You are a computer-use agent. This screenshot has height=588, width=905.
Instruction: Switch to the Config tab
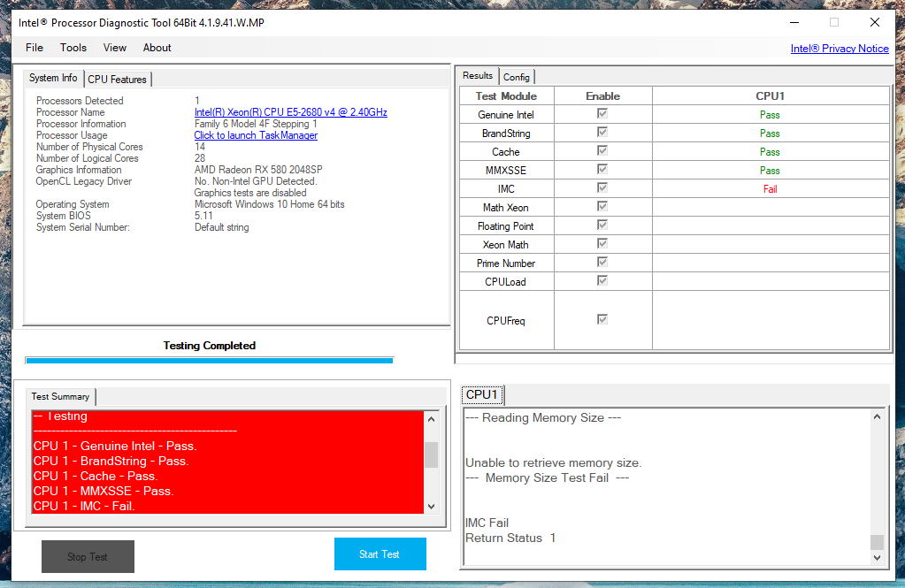(x=516, y=77)
